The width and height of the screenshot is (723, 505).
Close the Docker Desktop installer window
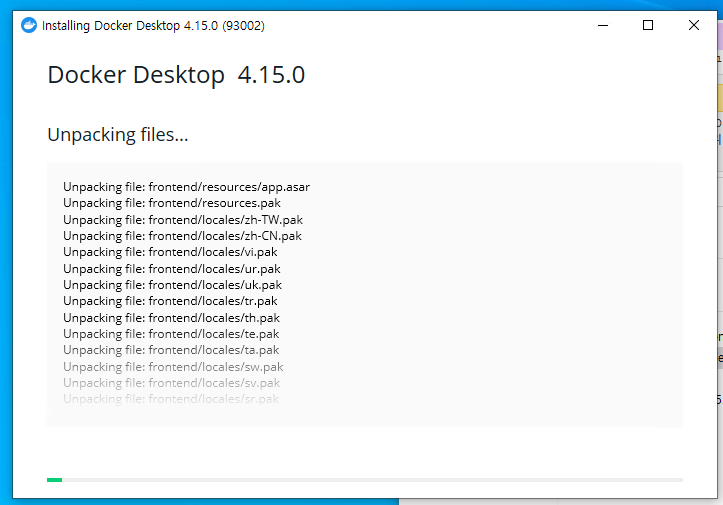tap(693, 25)
